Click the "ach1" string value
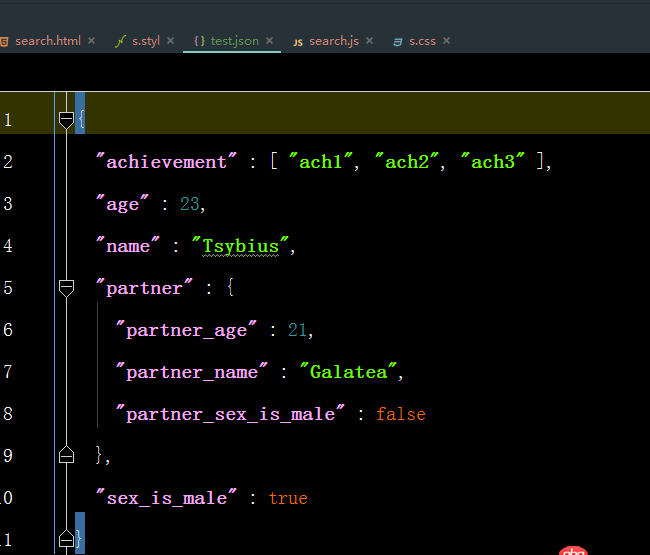This screenshot has width=650, height=555. pyautogui.click(x=321, y=162)
